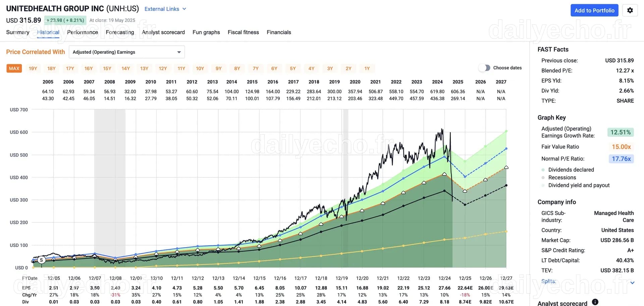Viewport: 644px width, 306px height.
Task: Click the -18% change for 12/25
Action: pos(465,295)
